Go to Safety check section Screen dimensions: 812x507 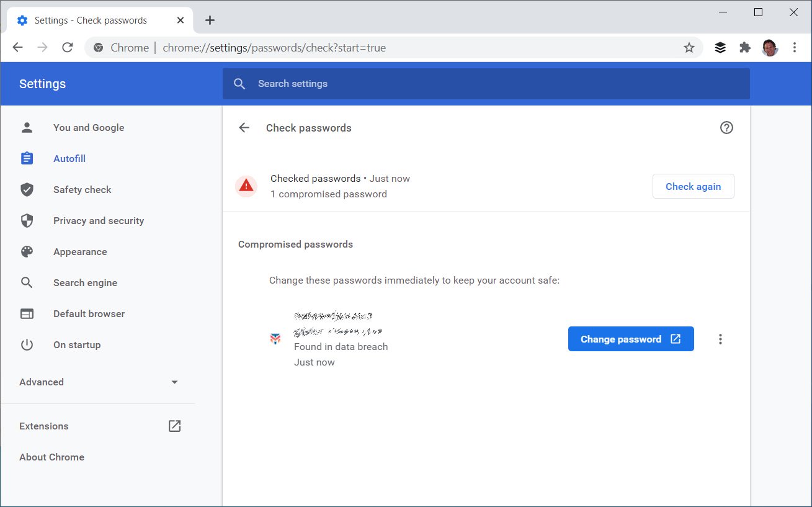(82, 190)
